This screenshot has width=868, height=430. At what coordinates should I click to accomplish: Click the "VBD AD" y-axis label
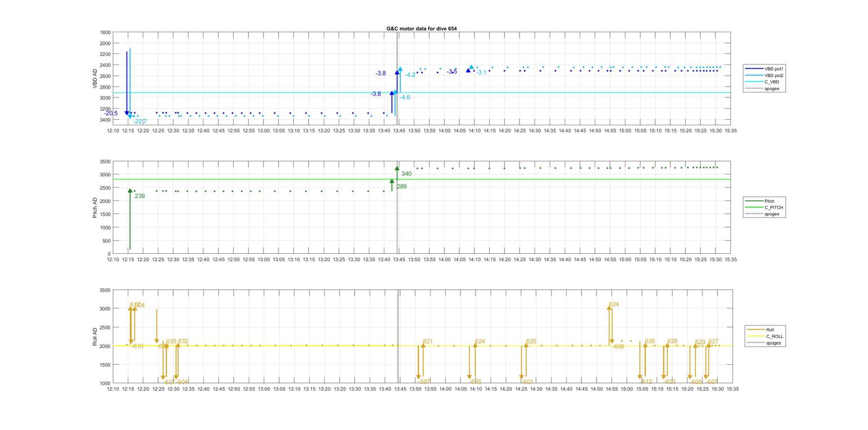click(95, 79)
